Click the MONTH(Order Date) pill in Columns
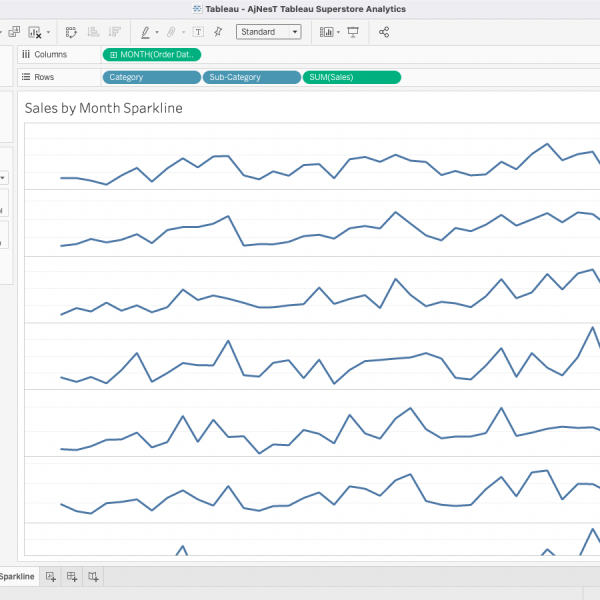600x600 pixels. tap(152, 54)
